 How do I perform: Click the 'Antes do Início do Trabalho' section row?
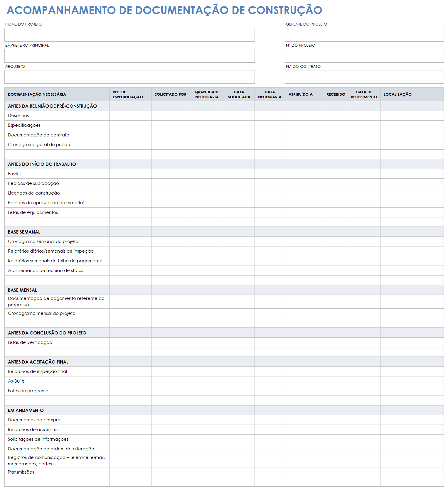(x=224, y=164)
